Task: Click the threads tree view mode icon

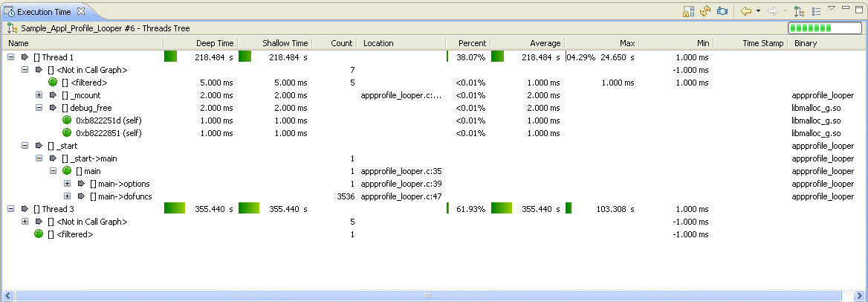Action: [799, 11]
